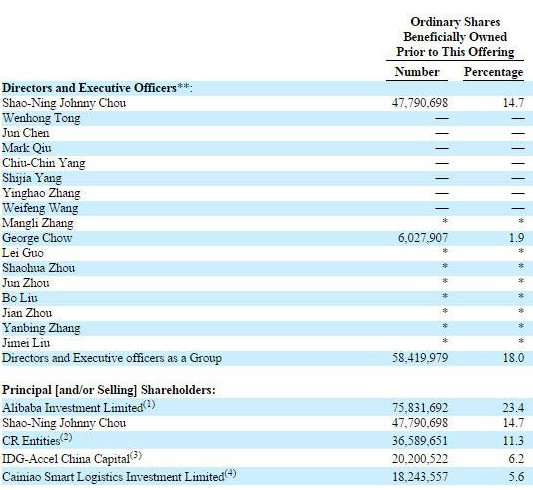This screenshot has width=533, height=490.
Task: Click the name Bo Liu
Action: (x=20, y=298)
